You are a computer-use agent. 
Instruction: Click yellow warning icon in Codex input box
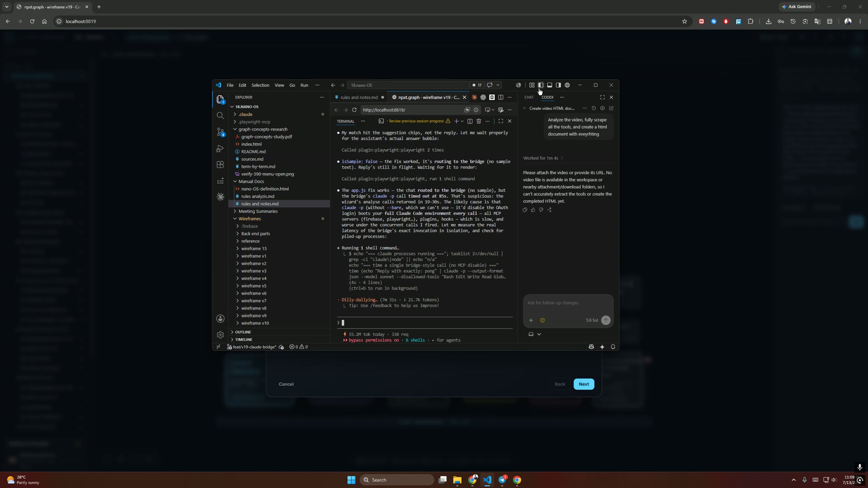tap(542, 320)
